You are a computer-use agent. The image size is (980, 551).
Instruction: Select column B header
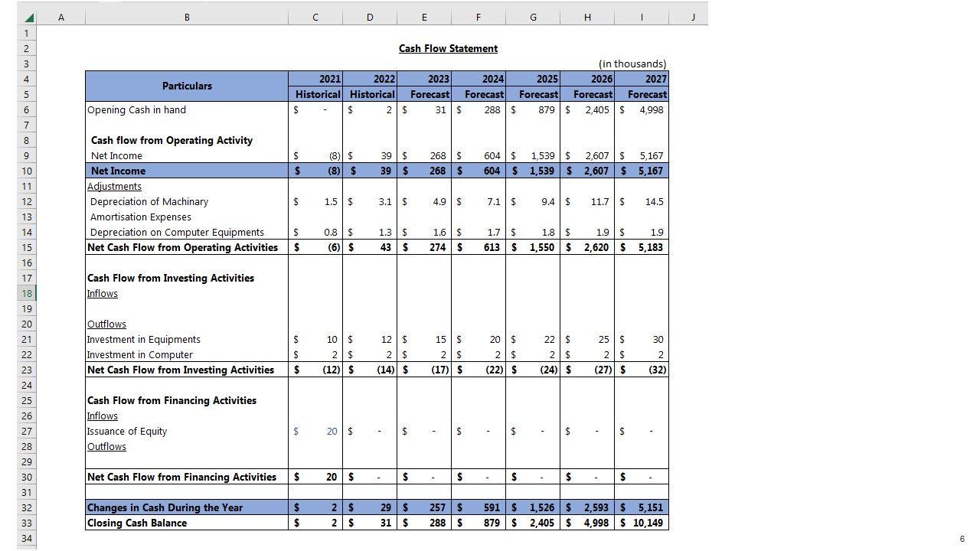pos(187,17)
